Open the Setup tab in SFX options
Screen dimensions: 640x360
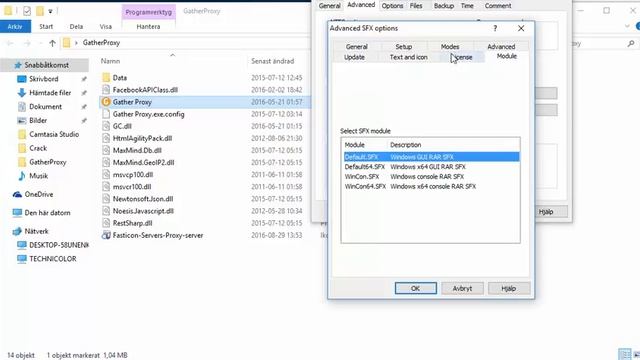[x=404, y=47]
